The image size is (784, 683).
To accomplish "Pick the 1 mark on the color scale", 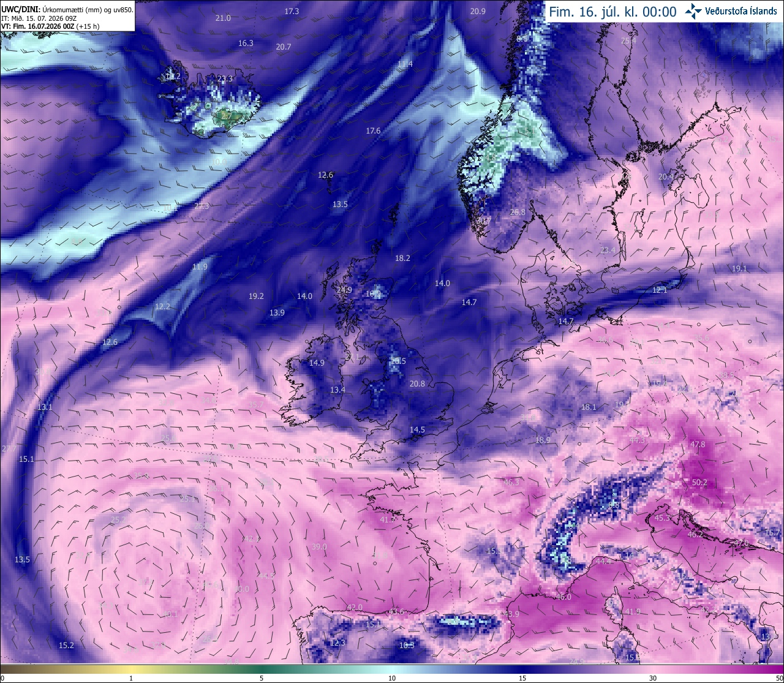I will click(x=131, y=678).
